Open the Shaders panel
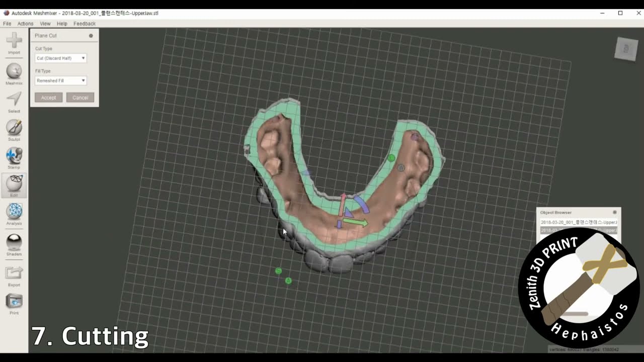The width and height of the screenshot is (644, 362). (x=14, y=245)
